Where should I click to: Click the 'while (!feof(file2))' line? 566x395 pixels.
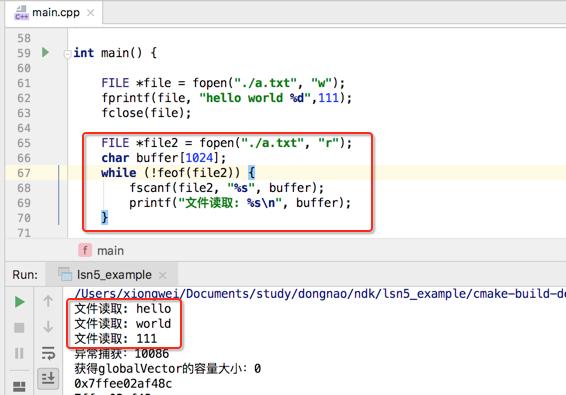tap(178, 173)
